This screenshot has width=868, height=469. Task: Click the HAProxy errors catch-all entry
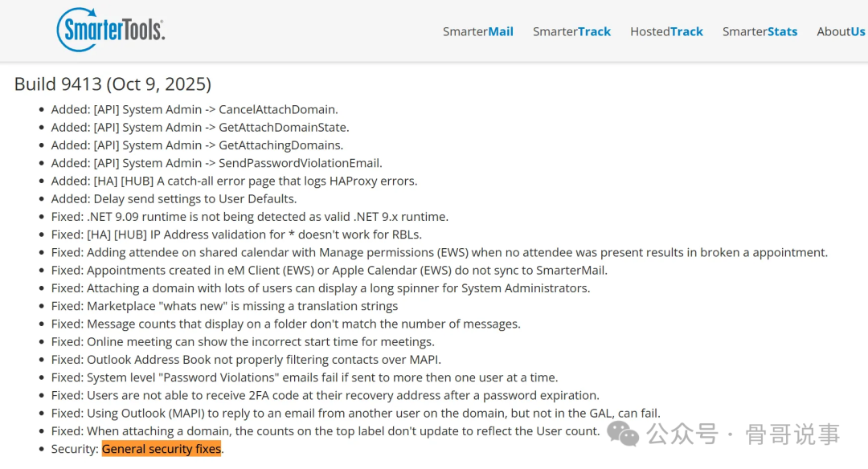(234, 181)
